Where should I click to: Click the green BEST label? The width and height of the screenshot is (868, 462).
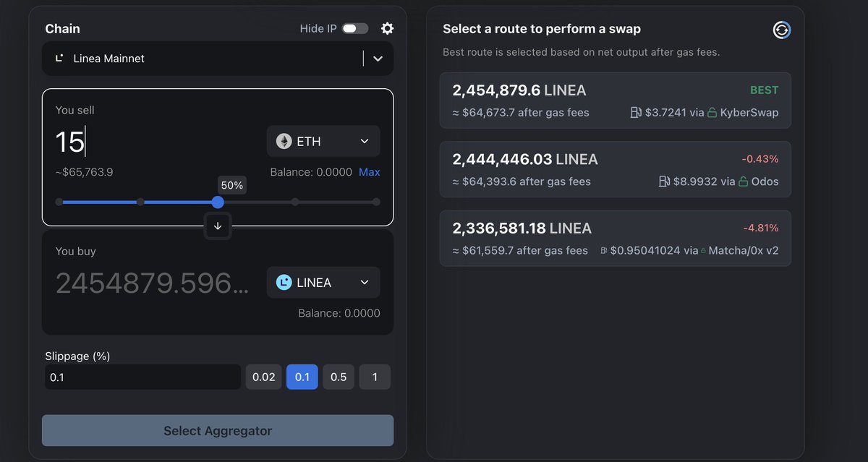(x=764, y=90)
